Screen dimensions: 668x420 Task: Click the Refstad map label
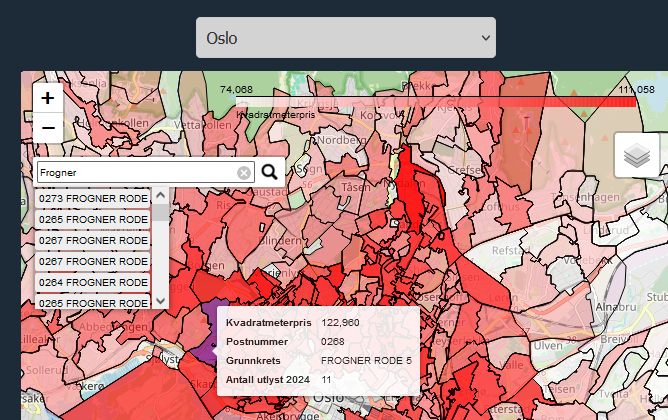click(x=511, y=250)
